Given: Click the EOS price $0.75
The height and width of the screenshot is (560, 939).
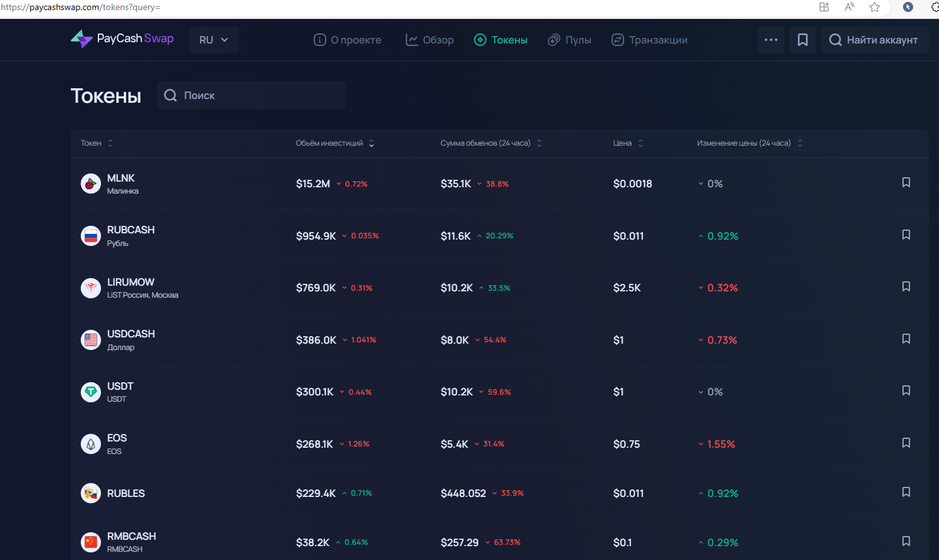Looking at the screenshot, I should [x=626, y=444].
